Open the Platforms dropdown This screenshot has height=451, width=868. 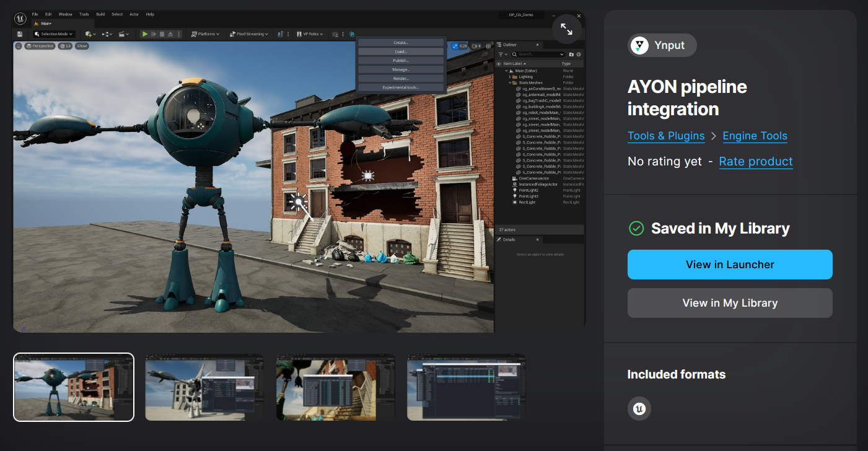(205, 34)
